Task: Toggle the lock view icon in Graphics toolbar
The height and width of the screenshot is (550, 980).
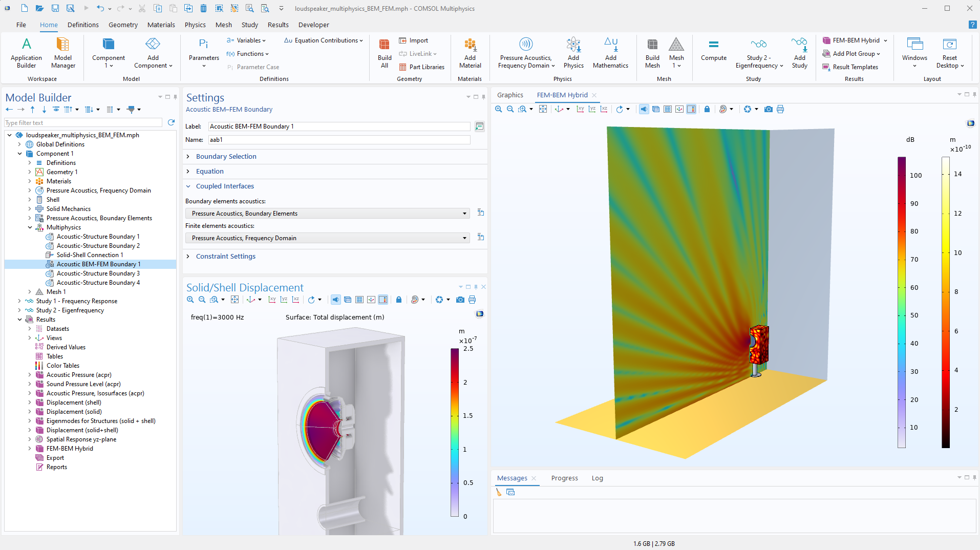Action: [x=707, y=109]
